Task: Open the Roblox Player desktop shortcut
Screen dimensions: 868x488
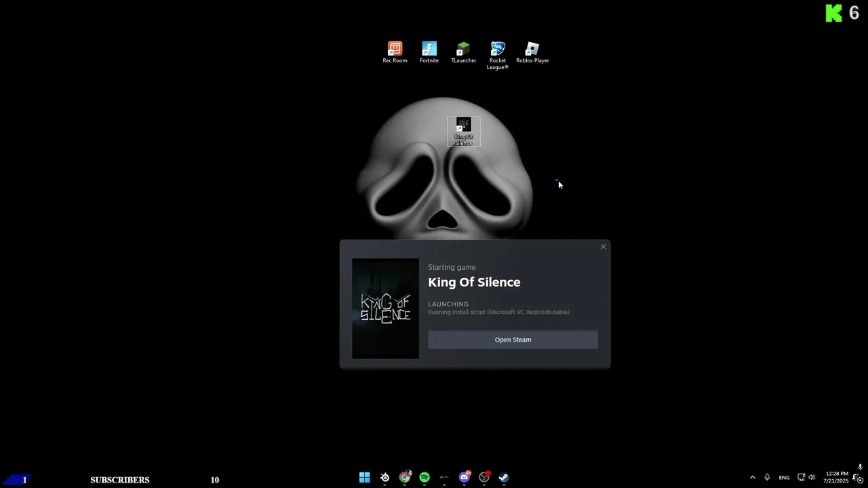Action: (x=532, y=52)
